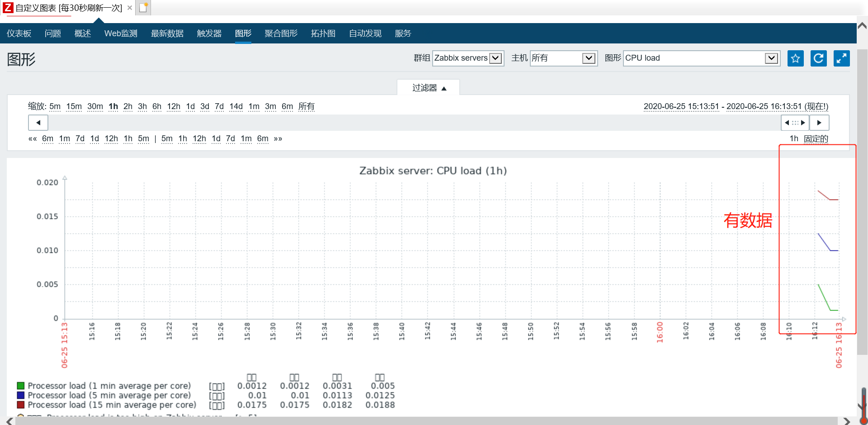This screenshot has width=868, height=425.
Task: Click the new tab page icon
Action: click(143, 8)
